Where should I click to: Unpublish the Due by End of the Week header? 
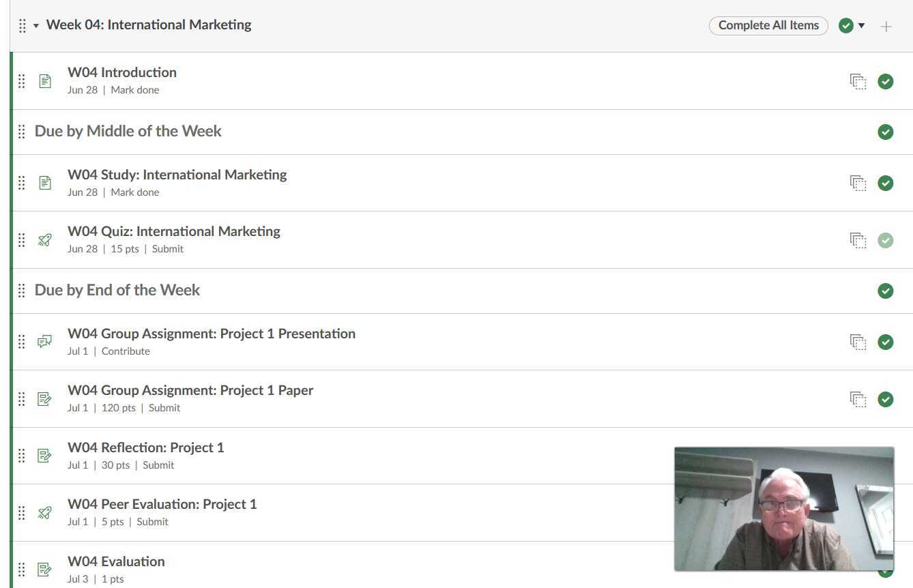pyautogui.click(x=885, y=291)
